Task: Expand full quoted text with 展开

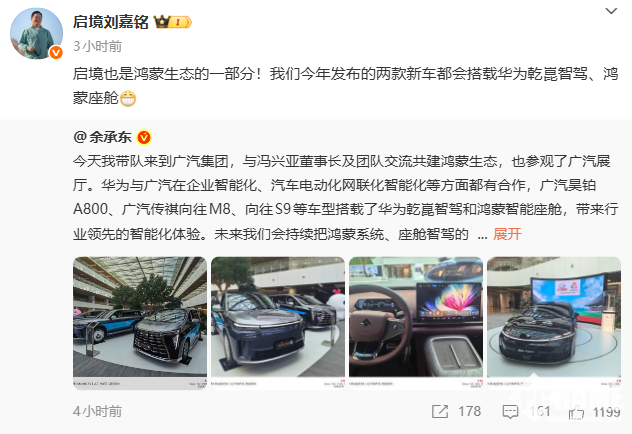Action: 507,234
